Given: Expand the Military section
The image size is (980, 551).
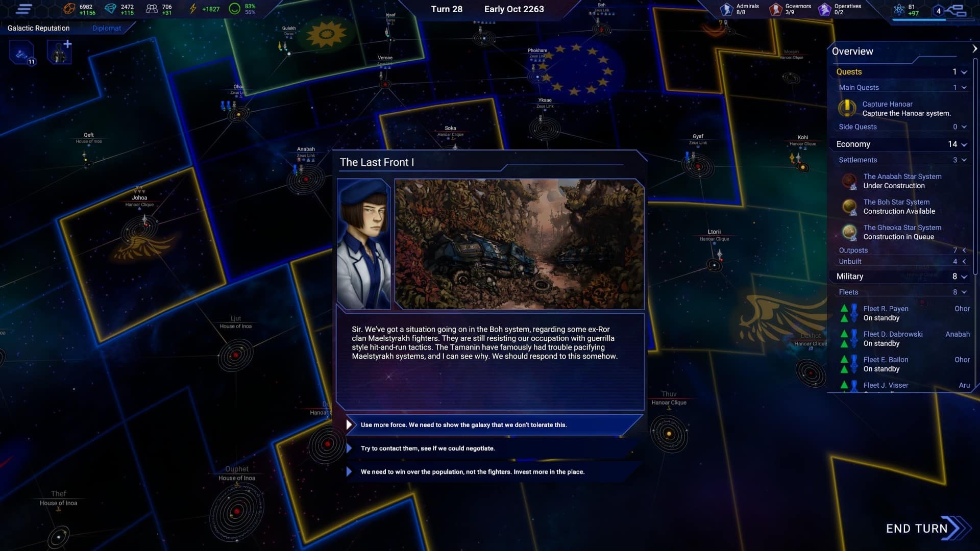Looking at the screenshot, I should click(x=964, y=276).
